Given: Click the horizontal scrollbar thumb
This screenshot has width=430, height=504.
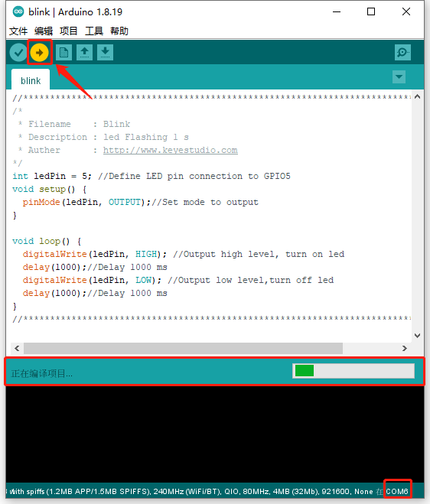Looking at the screenshot, I should (183, 349).
